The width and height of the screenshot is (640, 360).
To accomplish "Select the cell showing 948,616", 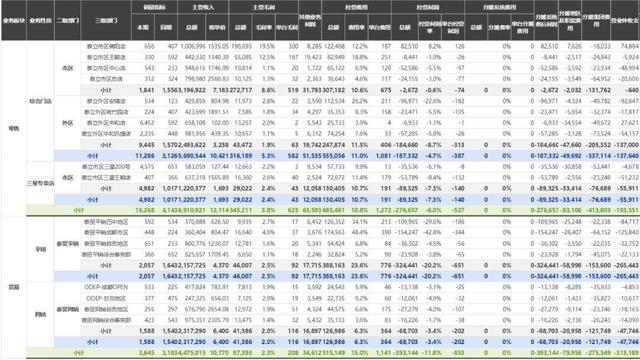I will point(195,68).
